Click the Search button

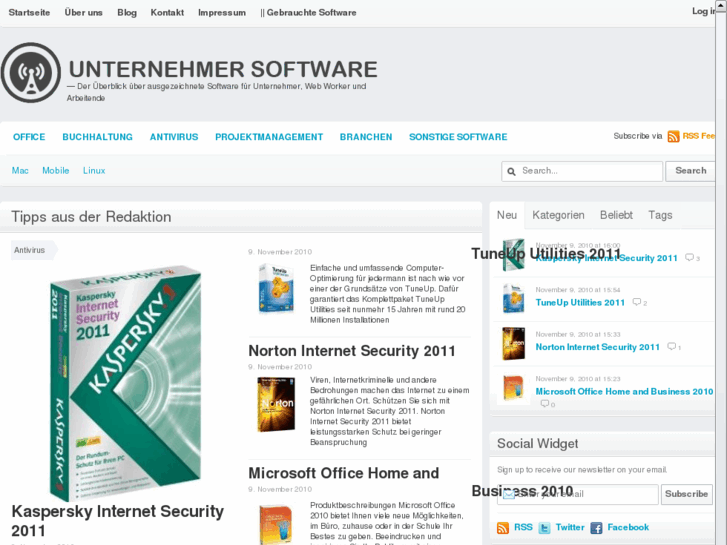690,171
